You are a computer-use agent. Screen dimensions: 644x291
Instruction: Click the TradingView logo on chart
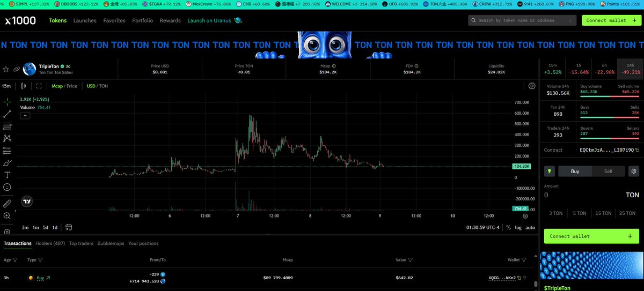(x=27, y=202)
